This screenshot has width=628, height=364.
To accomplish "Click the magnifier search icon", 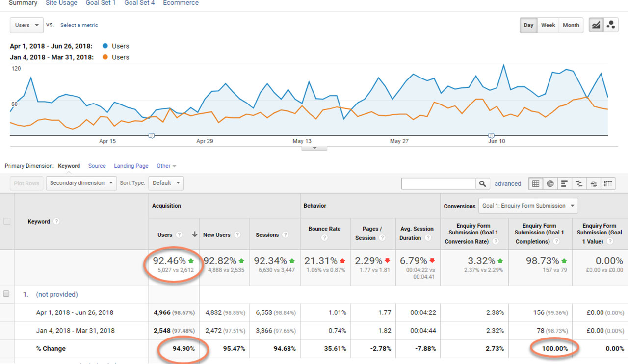I will click(482, 183).
